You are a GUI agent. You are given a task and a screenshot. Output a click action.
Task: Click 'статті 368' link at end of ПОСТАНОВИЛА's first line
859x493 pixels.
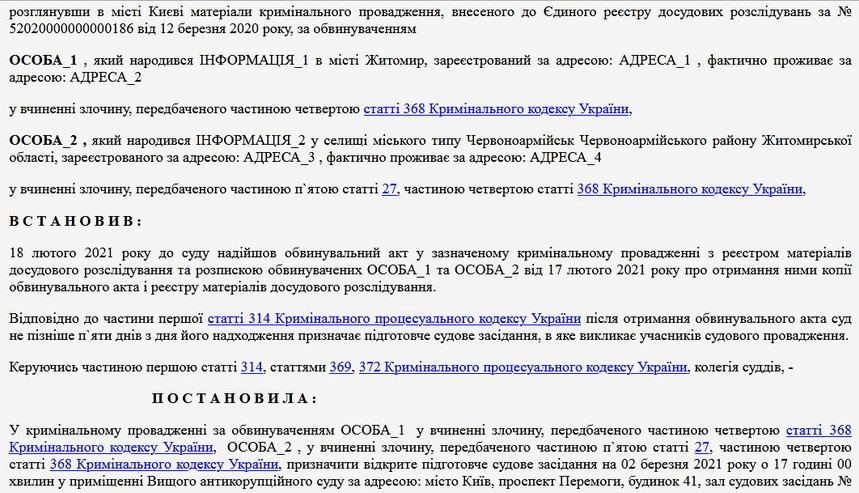click(x=818, y=430)
